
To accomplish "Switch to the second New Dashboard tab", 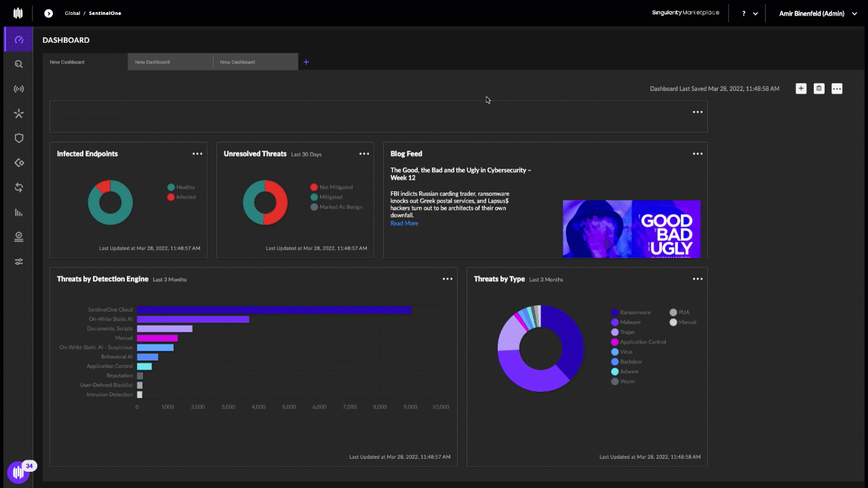I will click(x=170, y=62).
